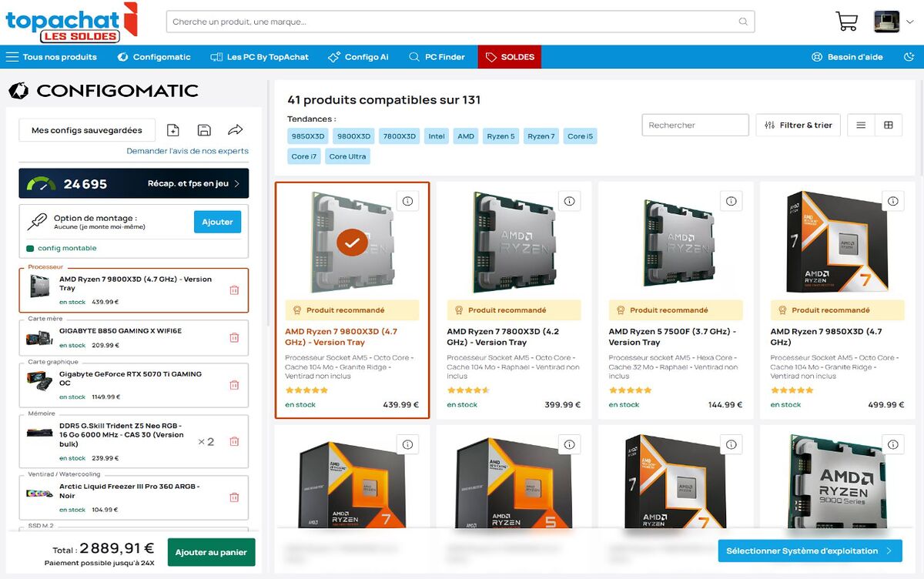Select the Core Ultra trend tag
924x579 pixels.
coord(348,156)
